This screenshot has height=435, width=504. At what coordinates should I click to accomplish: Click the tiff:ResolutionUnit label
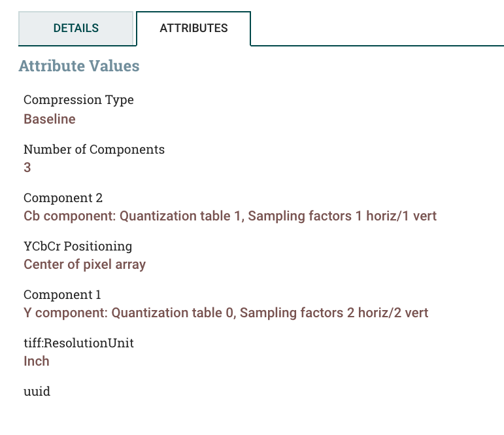click(78, 343)
